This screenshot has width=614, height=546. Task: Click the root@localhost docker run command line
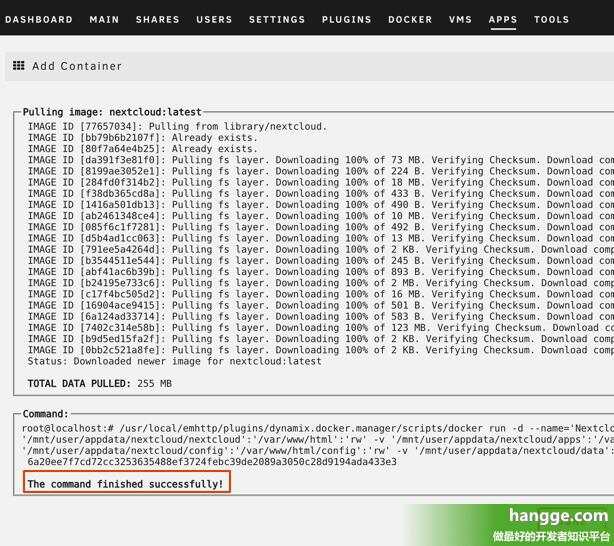(x=318, y=428)
